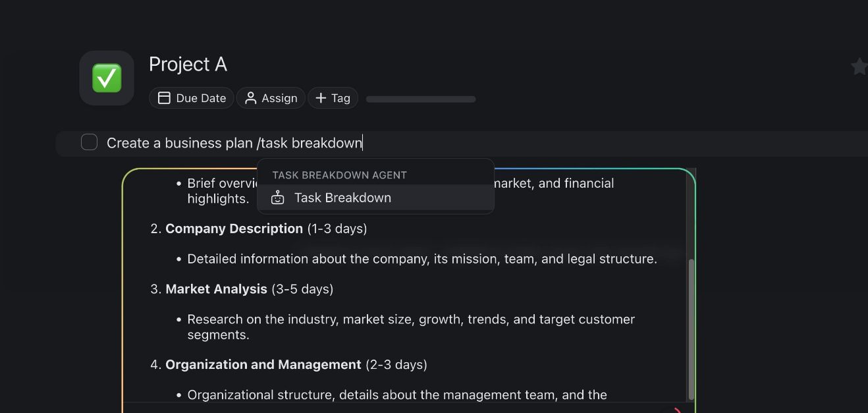Open the Assign option to add a member

(x=271, y=97)
